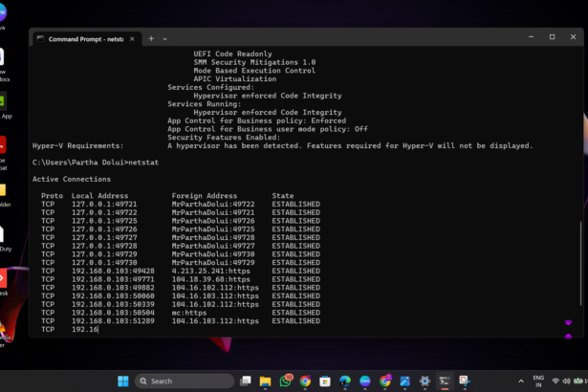Select the Terminal icon in the taskbar
This screenshot has width=588, height=392.
coord(445,381)
